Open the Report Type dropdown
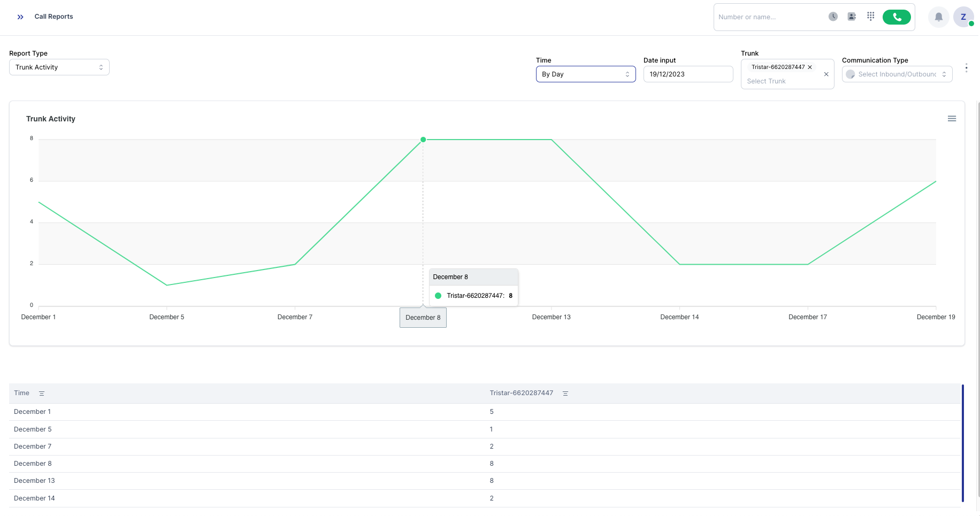Viewport: 980px width, 516px height. [59, 67]
